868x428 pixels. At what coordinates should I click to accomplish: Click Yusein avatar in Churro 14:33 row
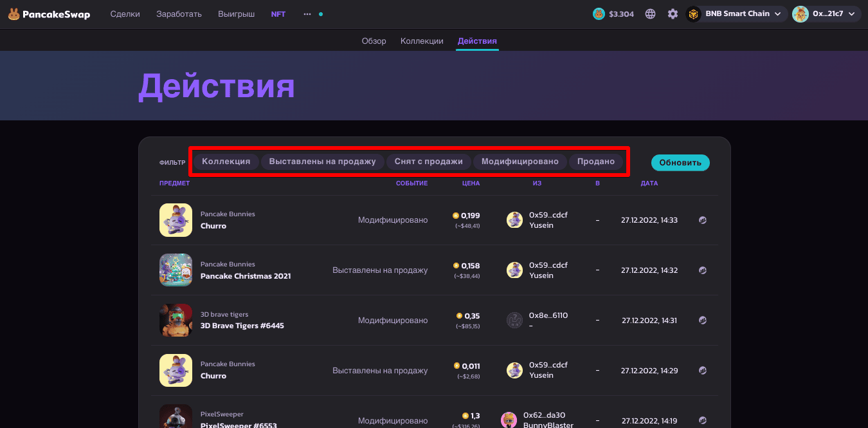tap(514, 220)
